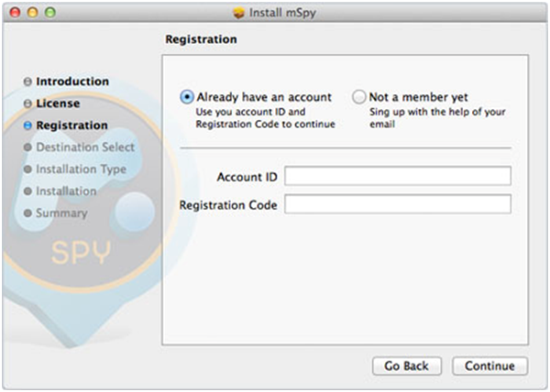
Task: Click the green zoom window button
Action: [50, 13]
